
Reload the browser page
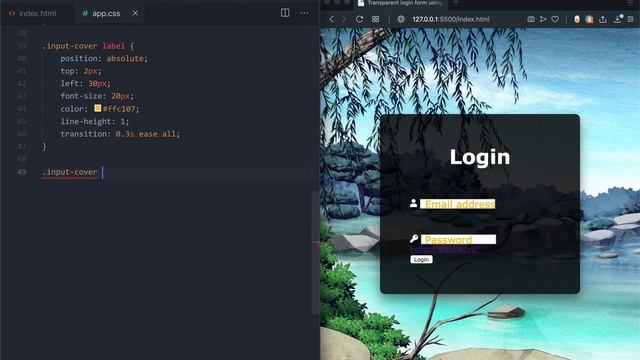point(359,19)
